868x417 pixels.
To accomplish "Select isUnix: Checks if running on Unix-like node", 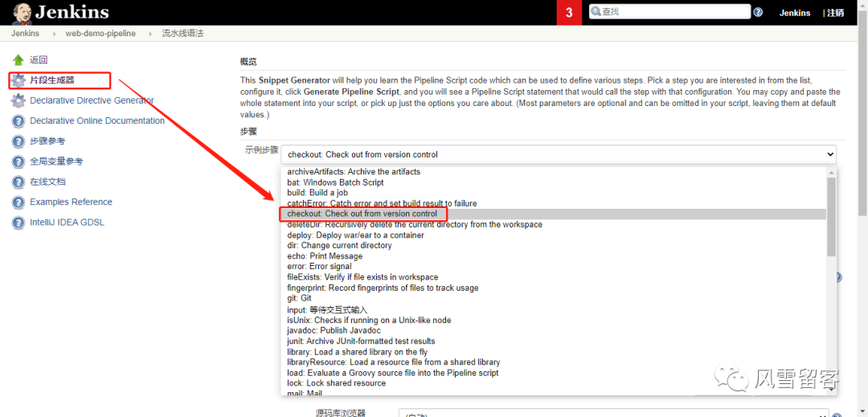I will [x=554, y=321].
